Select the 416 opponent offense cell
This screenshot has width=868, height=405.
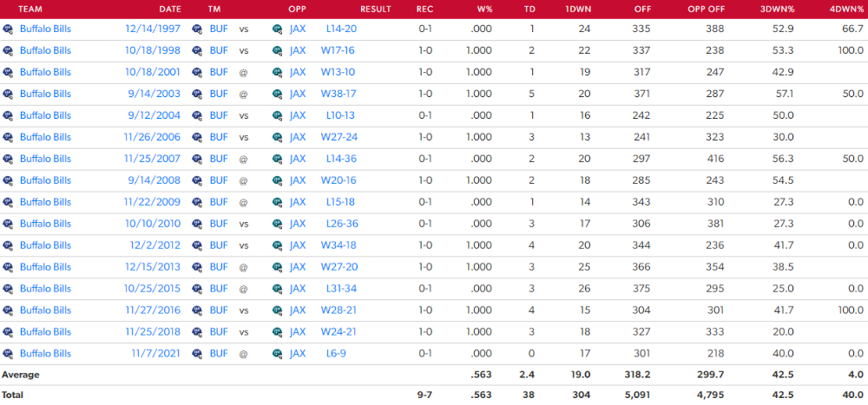pyautogui.click(x=715, y=159)
